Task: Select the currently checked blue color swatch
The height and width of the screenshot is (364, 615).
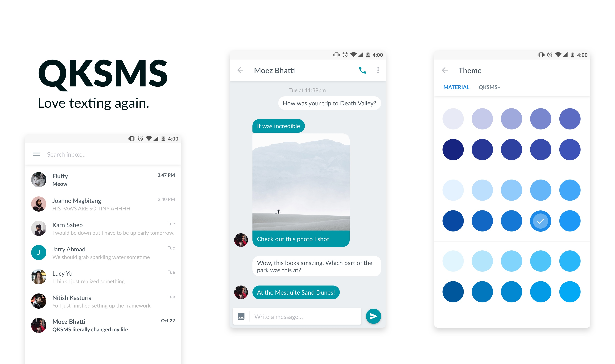Action: point(540,221)
